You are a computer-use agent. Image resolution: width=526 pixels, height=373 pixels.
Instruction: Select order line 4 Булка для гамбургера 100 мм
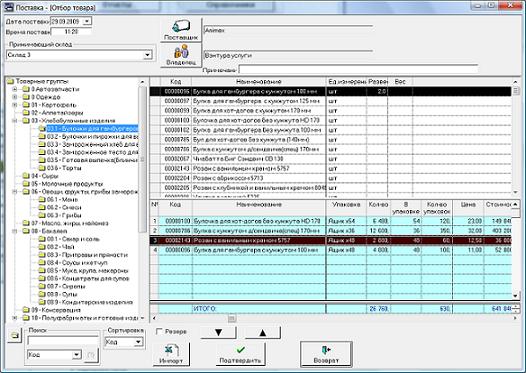click(330, 250)
